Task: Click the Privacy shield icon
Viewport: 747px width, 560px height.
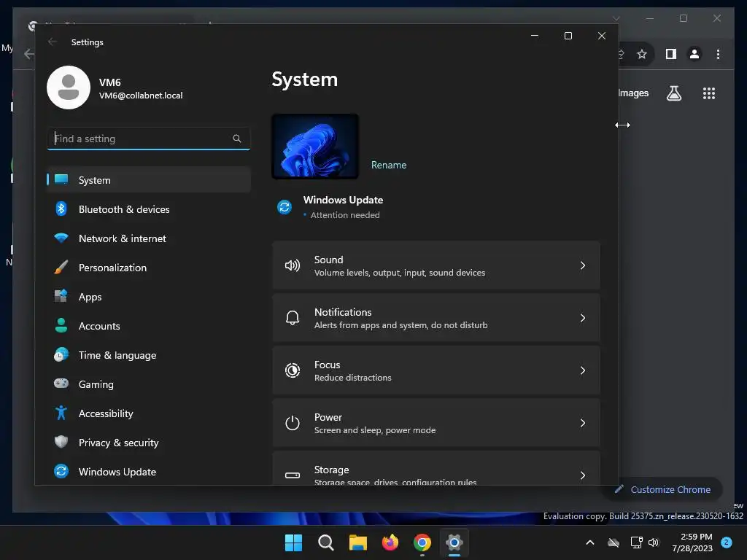Action: point(61,442)
